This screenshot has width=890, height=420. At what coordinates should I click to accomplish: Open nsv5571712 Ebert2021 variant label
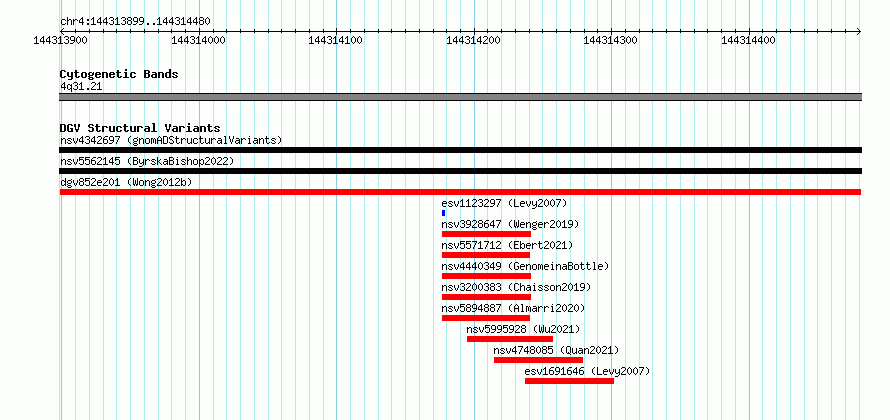coord(507,245)
